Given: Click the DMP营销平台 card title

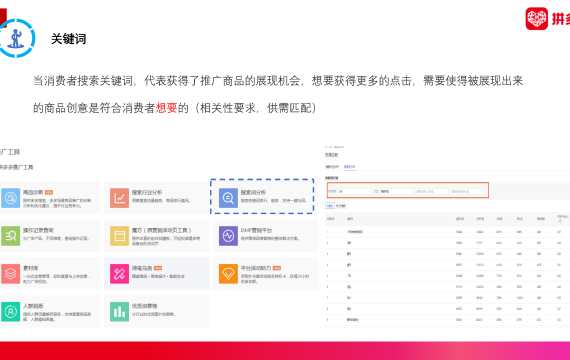Looking at the screenshot, I should pyautogui.click(x=256, y=231).
